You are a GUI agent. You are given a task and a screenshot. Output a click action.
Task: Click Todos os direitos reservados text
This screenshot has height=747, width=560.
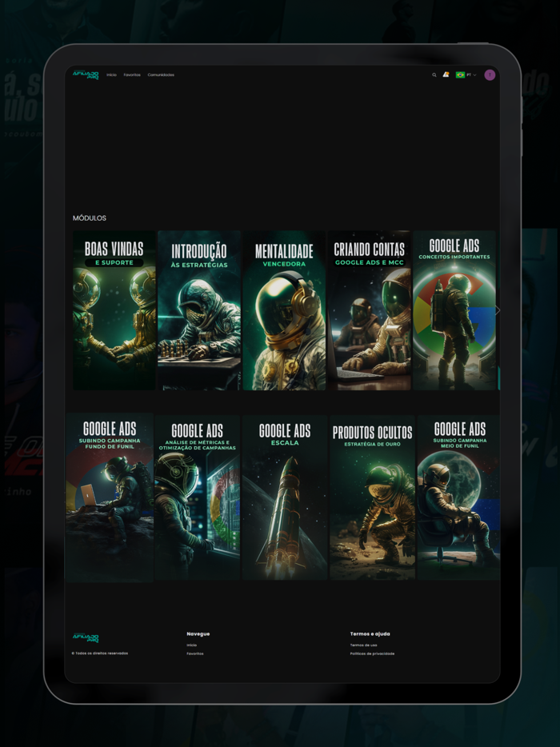coord(100,653)
